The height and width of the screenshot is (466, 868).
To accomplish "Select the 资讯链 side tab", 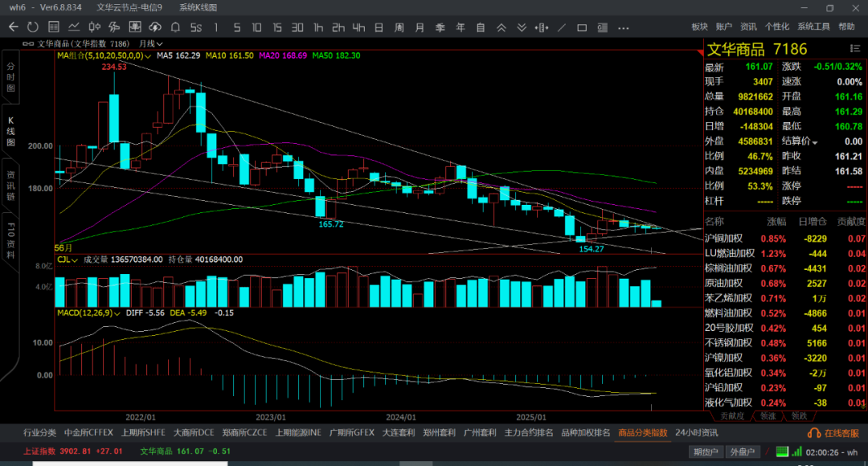I will (10, 186).
